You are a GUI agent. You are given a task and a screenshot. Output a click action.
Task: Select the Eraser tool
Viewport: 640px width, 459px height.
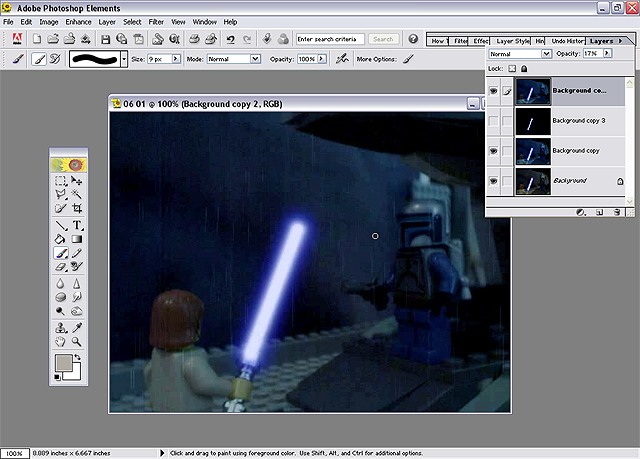coord(61,267)
